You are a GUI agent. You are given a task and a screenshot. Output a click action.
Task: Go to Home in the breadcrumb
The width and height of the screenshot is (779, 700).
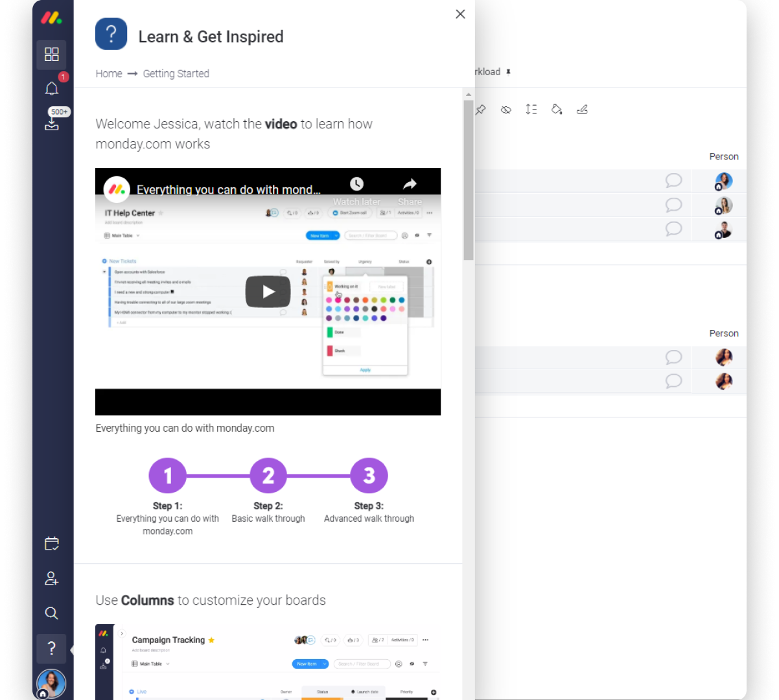tap(109, 74)
